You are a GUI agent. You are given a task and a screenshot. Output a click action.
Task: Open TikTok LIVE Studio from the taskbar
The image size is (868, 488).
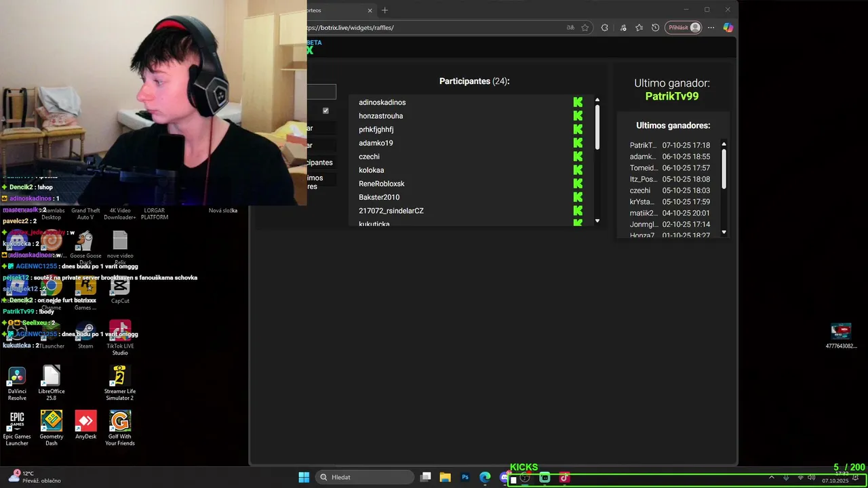(564, 478)
